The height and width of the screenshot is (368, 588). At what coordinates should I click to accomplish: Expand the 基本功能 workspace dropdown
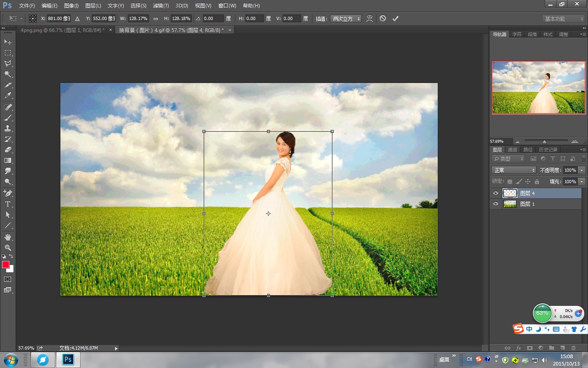tap(564, 19)
